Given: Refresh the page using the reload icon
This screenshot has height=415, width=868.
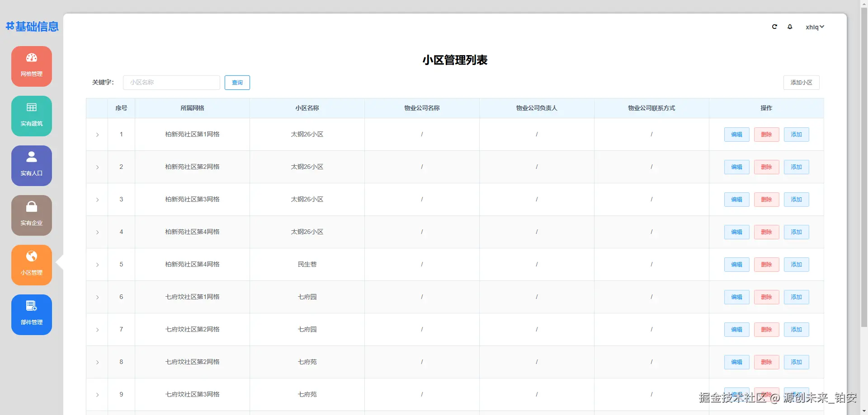Looking at the screenshot, I should pos(774,27).
